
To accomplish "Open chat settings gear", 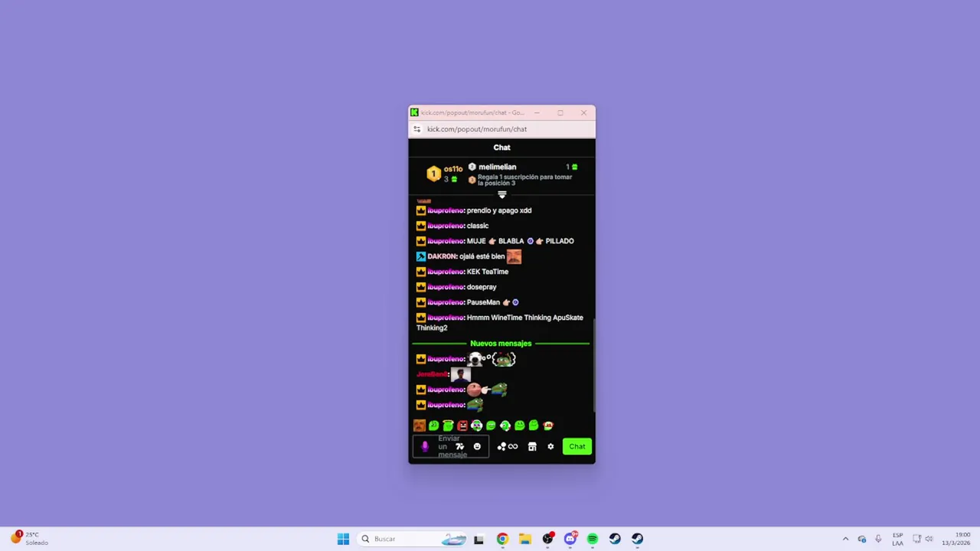I will (x=550, y=446).
